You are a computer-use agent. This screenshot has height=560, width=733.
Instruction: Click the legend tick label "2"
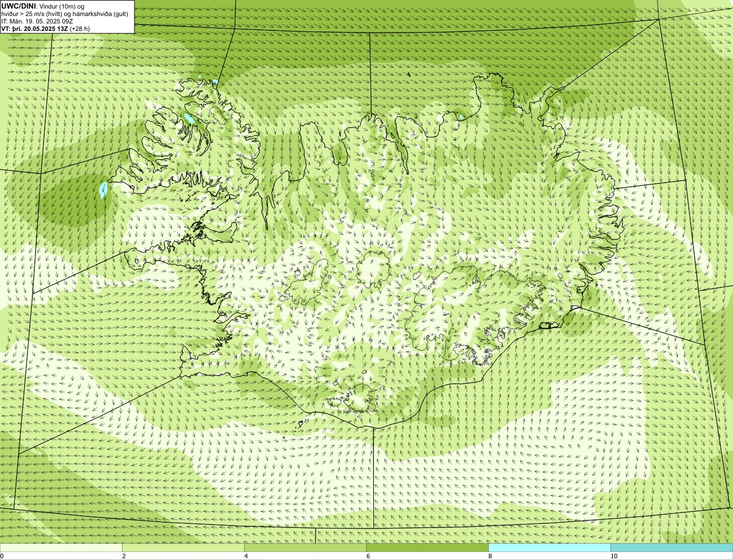(124, 556)
